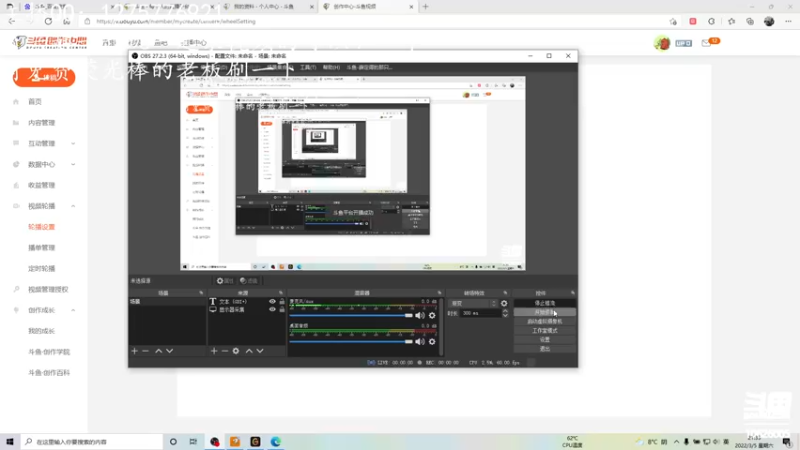The image size is (800, 450).
Task: Open the OBS 帮助(H) help menu
Action: (331, 67)
